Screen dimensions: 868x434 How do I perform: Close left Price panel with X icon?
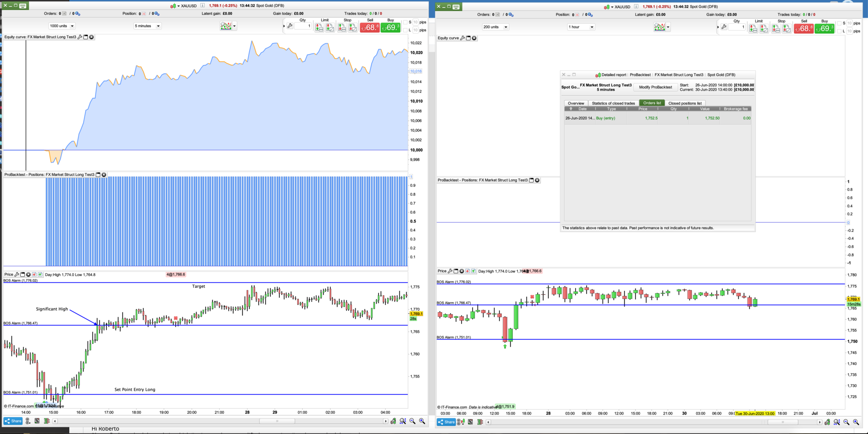click(28, 274)
